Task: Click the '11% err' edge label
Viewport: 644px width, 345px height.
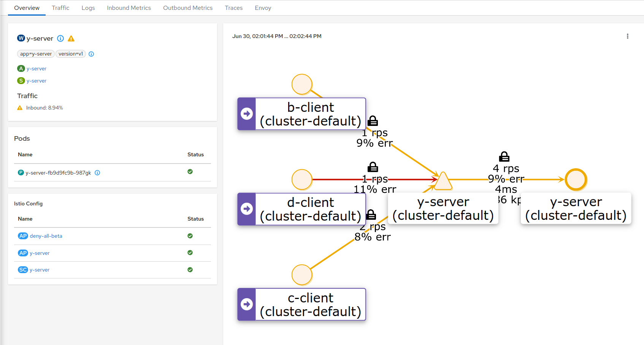Action: (375, 189)
